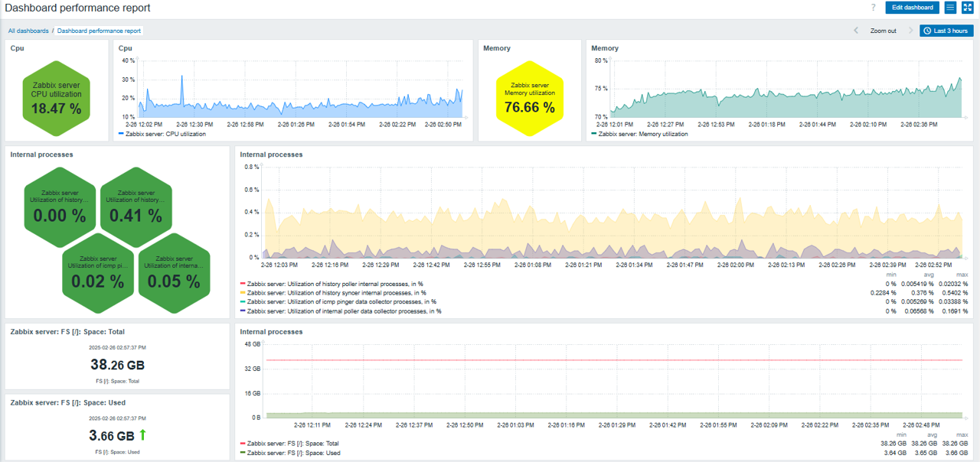Click the large 38.26 GB Space: Total value
Screen dimensions: 980x462
[x=117, y=365]
